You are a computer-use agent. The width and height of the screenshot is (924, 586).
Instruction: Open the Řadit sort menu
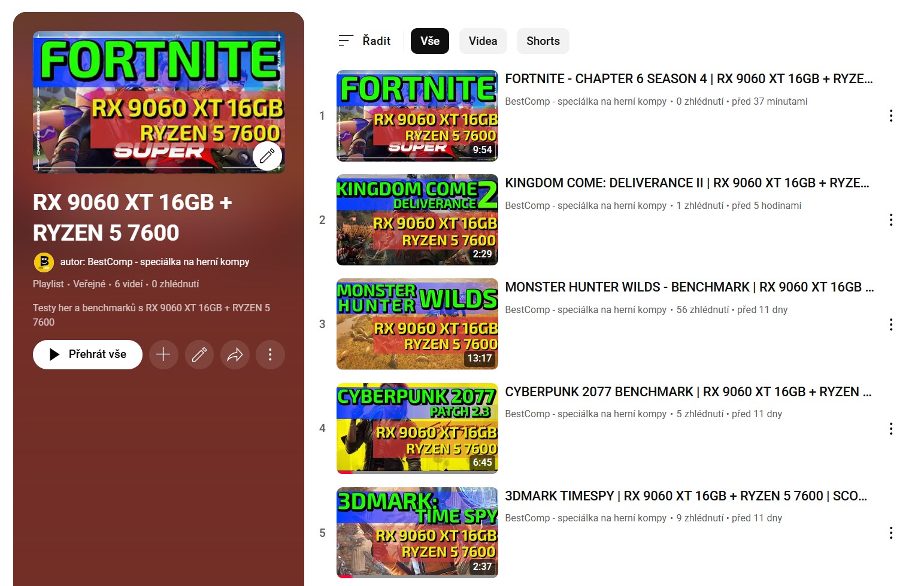(364, 41)
